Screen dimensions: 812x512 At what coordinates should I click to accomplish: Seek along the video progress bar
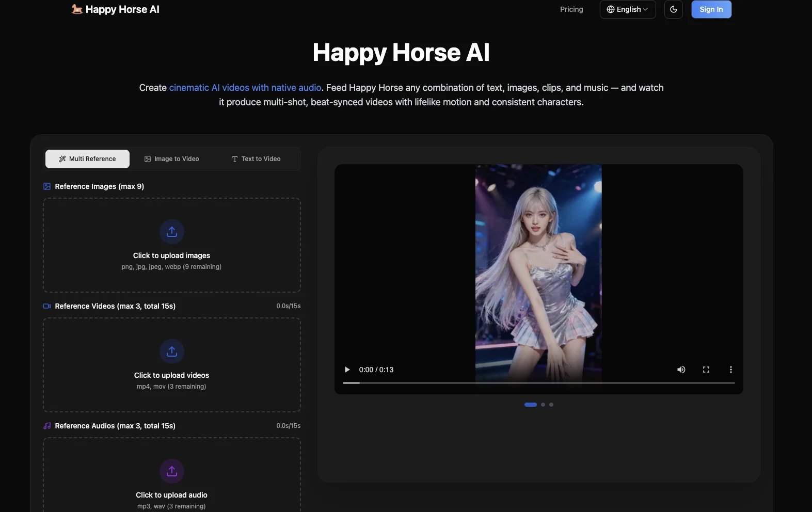pos(539,383)
